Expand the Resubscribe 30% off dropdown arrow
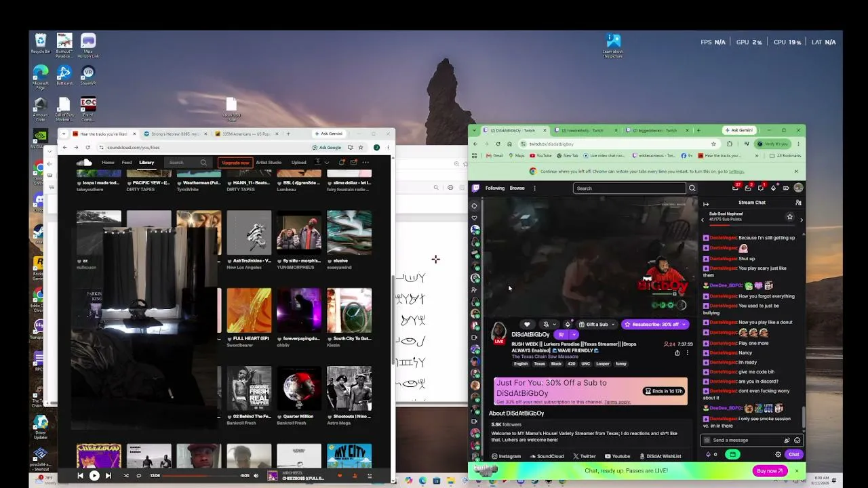 684,325
